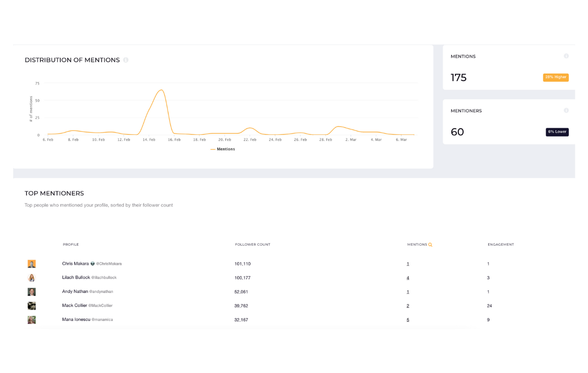Open Lilach Bullock's avatar thumbnail
The image size is (588, 373).
tap(32, 278)
